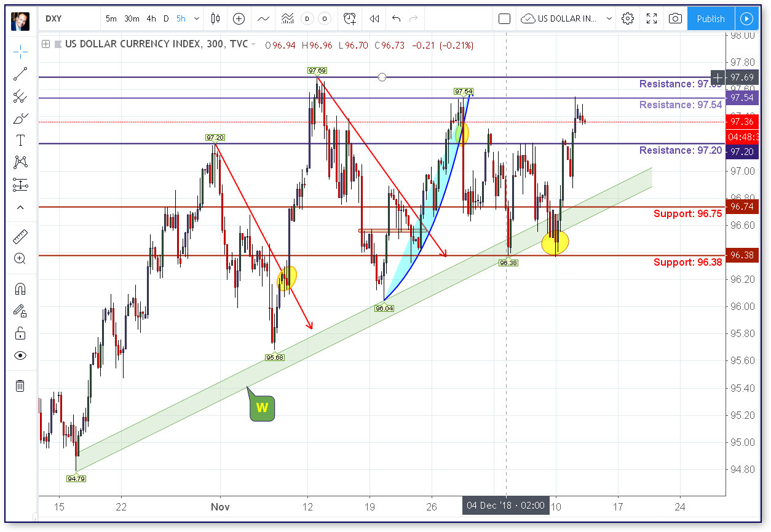Open the US DOLLAR IN... layout dropdown

tap(566, 18)
